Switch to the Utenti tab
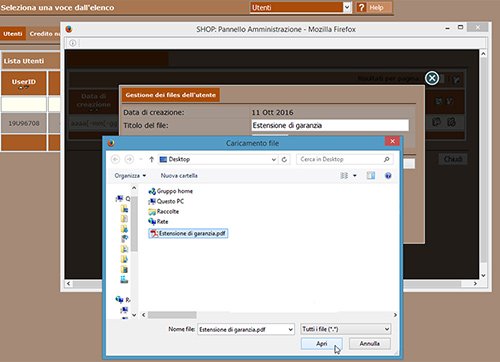This screenshot has height=362, width=500. (13, 34)
